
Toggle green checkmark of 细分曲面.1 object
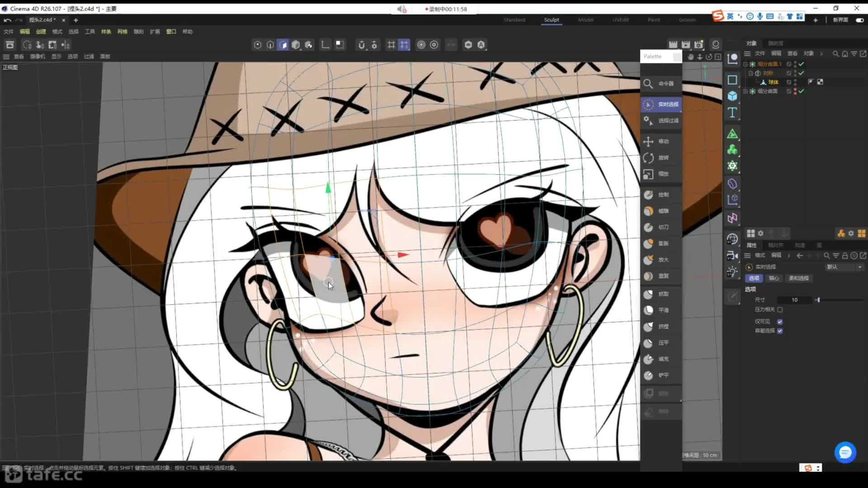tap(801, 64)
